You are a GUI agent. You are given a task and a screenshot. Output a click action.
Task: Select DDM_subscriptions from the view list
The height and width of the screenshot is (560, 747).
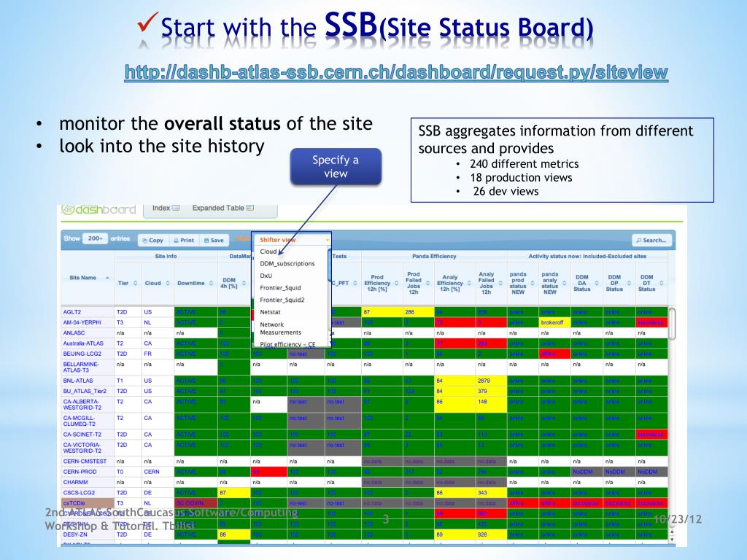[287, 263]
